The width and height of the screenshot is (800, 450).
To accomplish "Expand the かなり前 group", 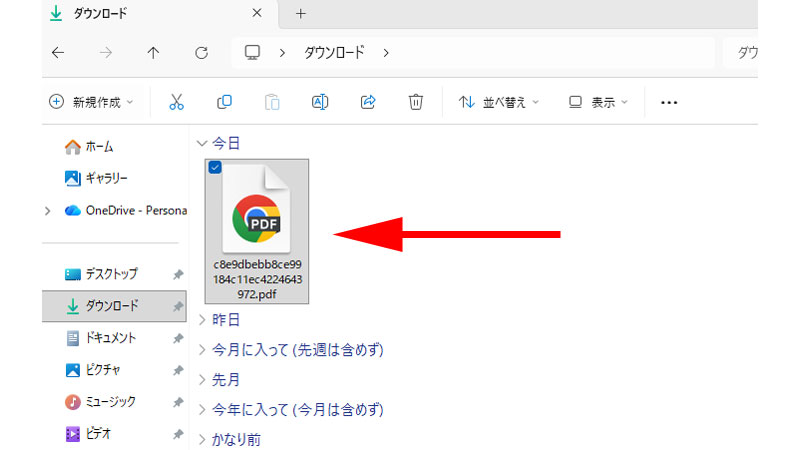I will 202,439.
